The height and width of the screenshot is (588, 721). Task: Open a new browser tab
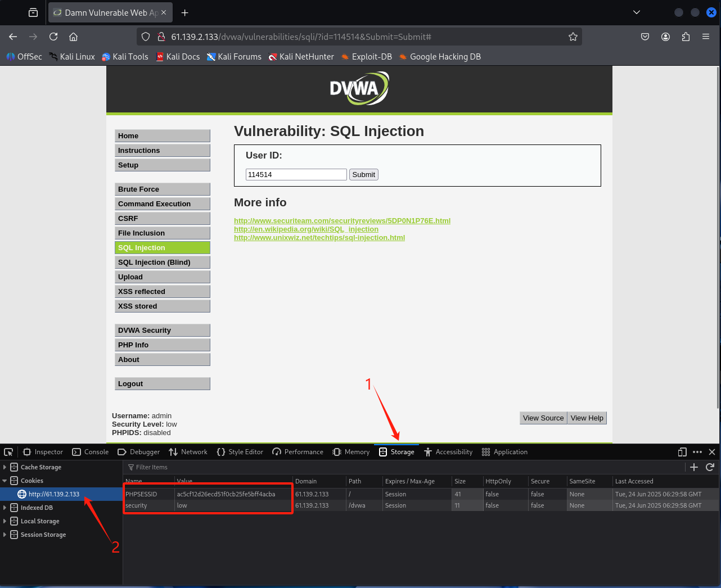184,12
